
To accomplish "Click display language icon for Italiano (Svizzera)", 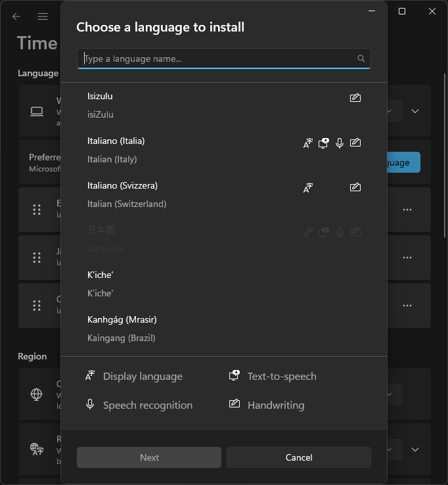I will 308,187.
